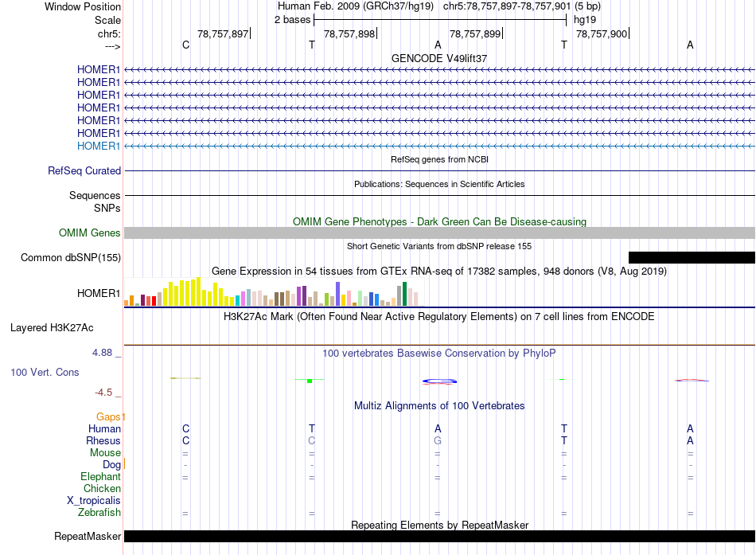The height and width of the screenshot is (555, 756).
Task: Open the RefSeq genes from NCBI title
Action: pos(439,159)
